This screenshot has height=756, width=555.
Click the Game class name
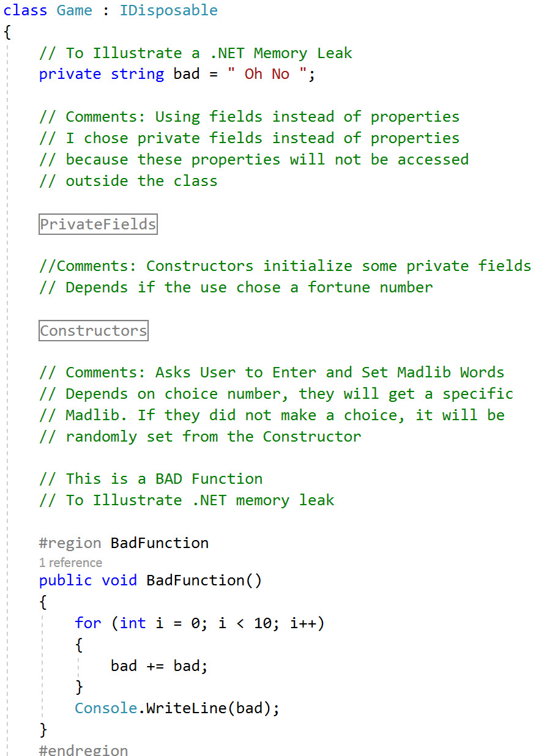click(x=75, y=10)
